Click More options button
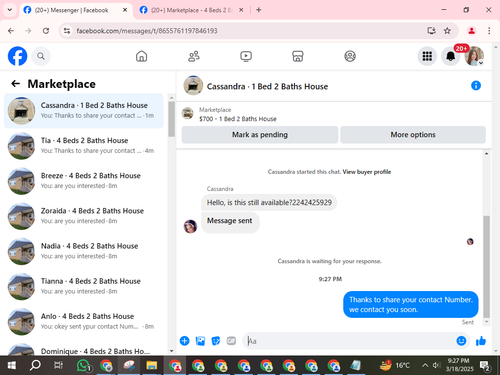The image size is (500, 375). click(x=413, y=135)
